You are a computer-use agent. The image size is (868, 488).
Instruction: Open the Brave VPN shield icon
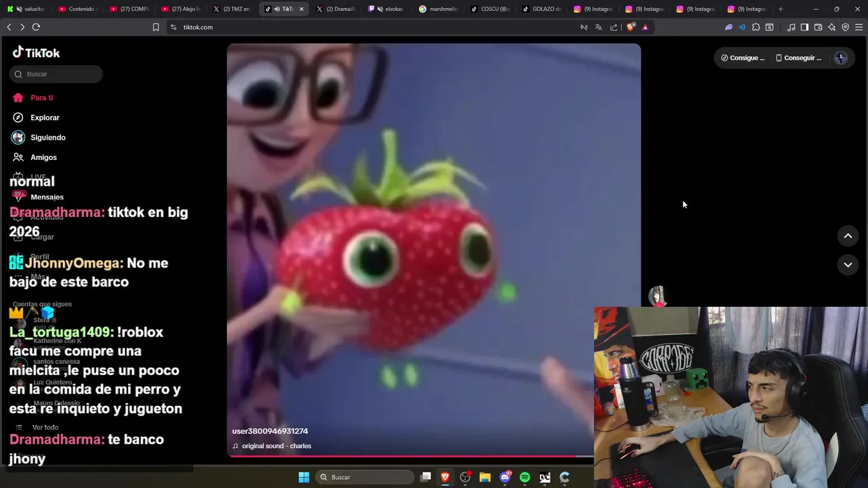coord(845,27)
